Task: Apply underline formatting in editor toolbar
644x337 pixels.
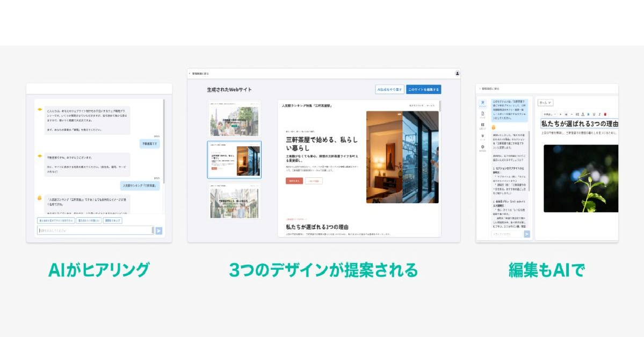Action: click(x=594, y=114)
